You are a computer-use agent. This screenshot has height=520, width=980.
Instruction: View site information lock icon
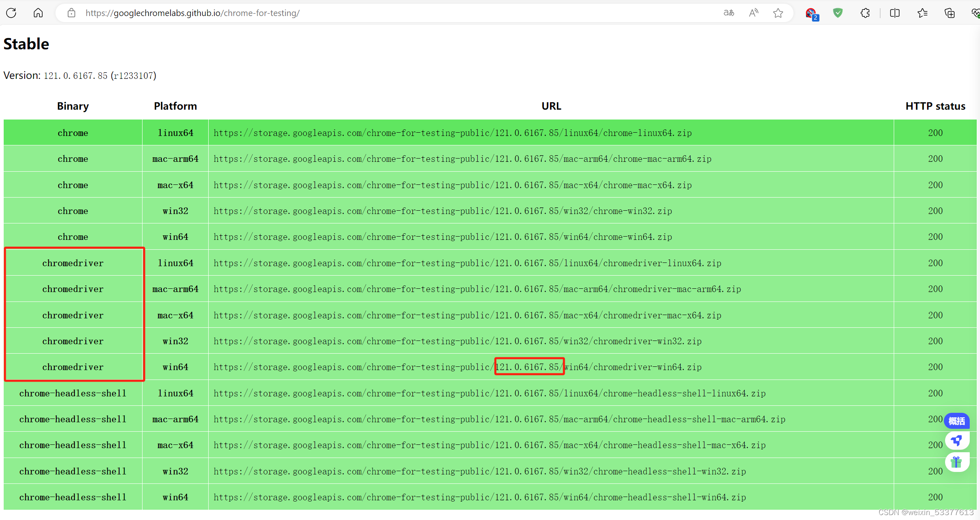tap(71, 13)
